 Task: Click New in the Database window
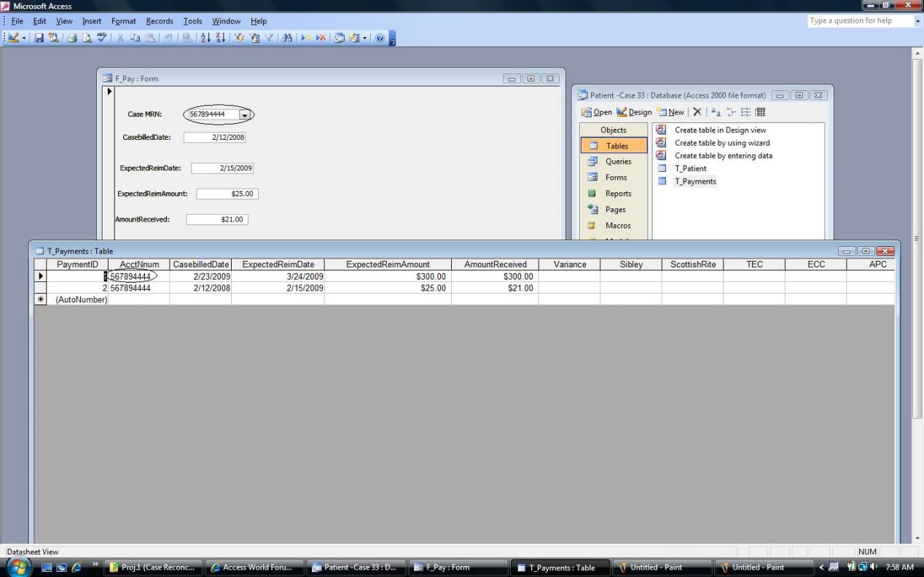point(670,112)
